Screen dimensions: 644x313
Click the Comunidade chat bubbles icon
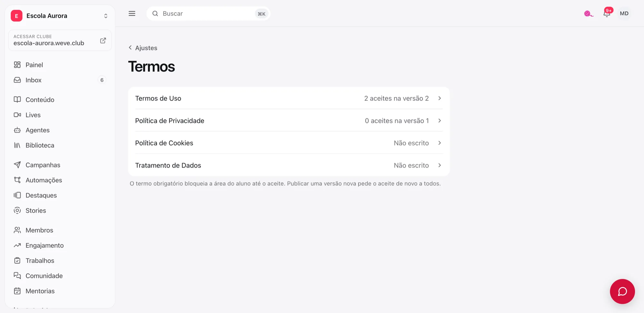click(17, 276)
